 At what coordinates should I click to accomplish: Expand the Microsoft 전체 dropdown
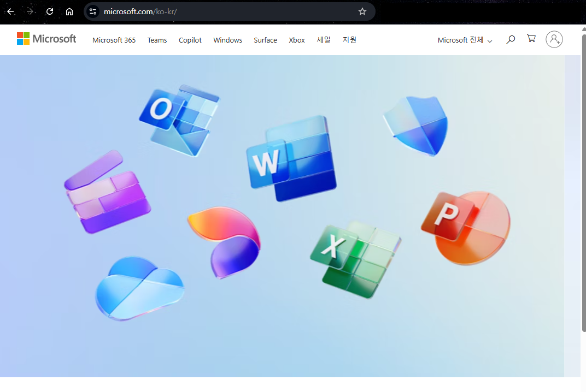coord(465,40)
